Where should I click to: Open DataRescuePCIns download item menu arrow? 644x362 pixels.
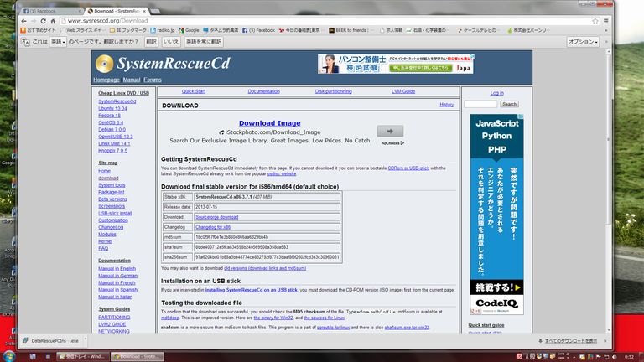pos(86,340)
